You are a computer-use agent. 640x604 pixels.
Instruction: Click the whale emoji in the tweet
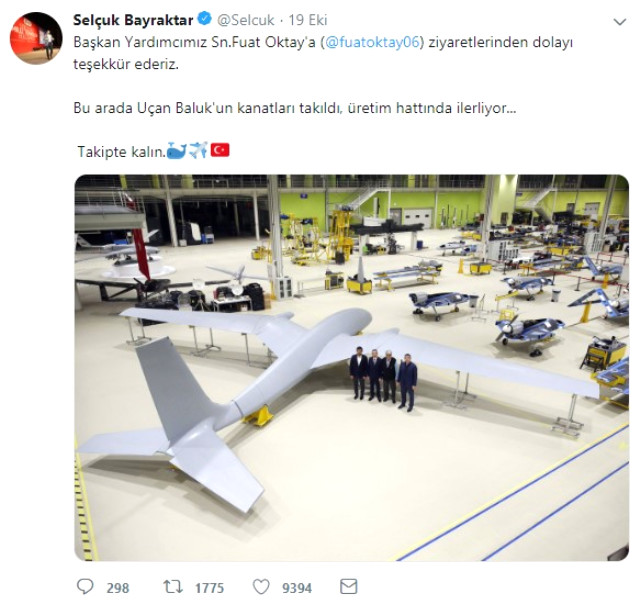pyautogui.click(x=177, y=151)
